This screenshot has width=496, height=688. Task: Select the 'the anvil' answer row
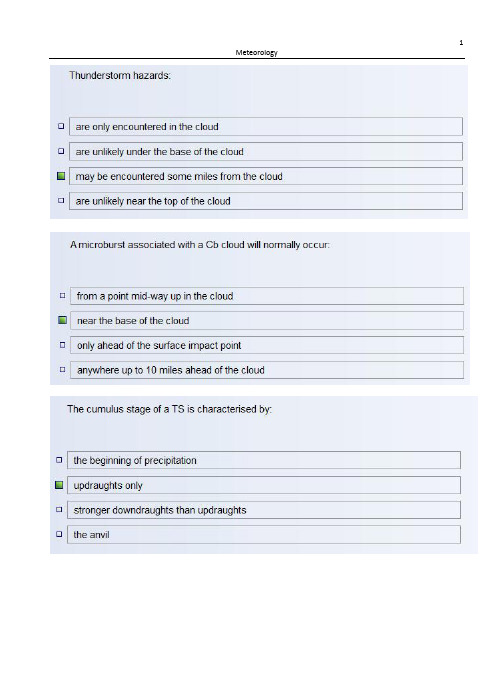point(264,534)
